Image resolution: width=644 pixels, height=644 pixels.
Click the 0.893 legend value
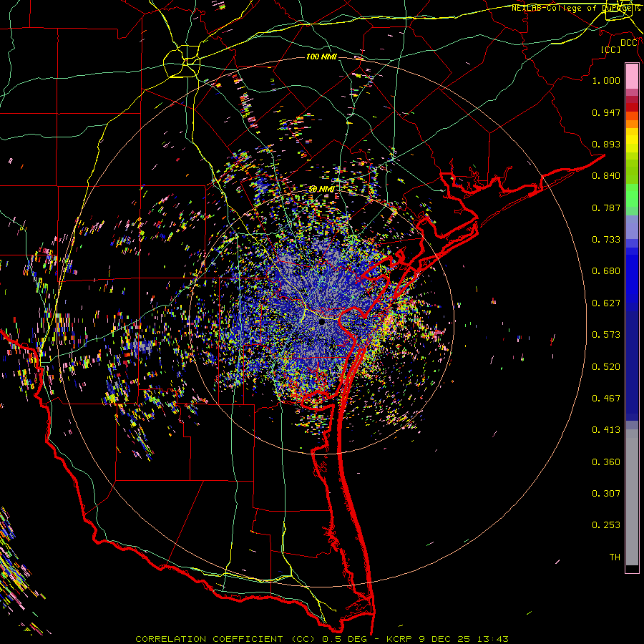pyautogui.click(x=606, y=144)
